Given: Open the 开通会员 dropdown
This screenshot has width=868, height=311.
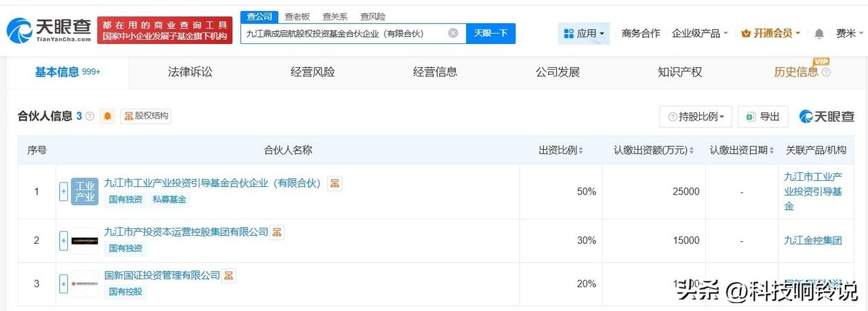Looking at the screenshot, I should (x=771, y=33).
